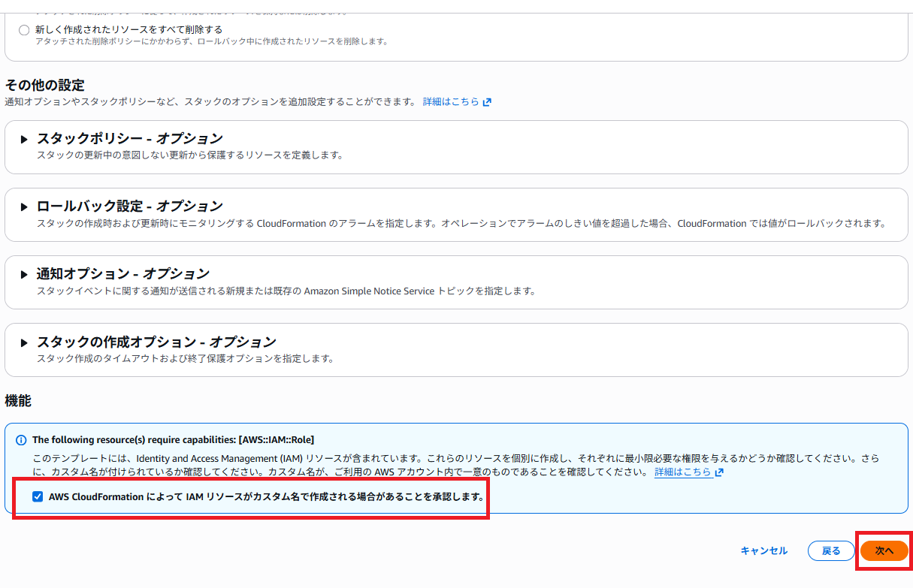
Task: Click the 次へ button
Action: (x=884, y=550)
